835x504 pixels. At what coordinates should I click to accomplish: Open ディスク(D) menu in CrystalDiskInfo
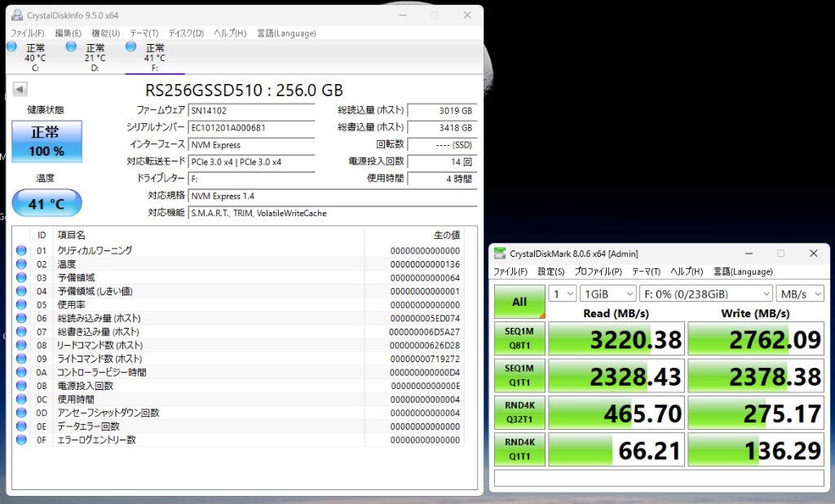(186, 33)
